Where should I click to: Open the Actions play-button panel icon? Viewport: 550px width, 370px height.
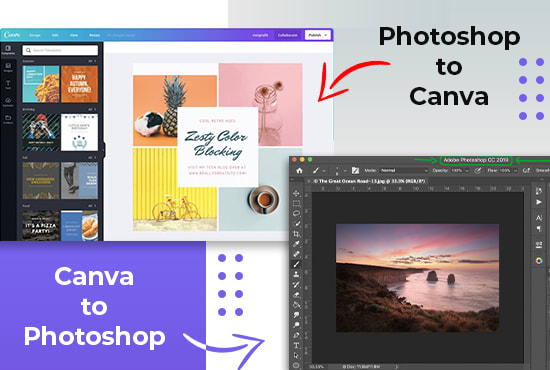[x=539, y=202]
